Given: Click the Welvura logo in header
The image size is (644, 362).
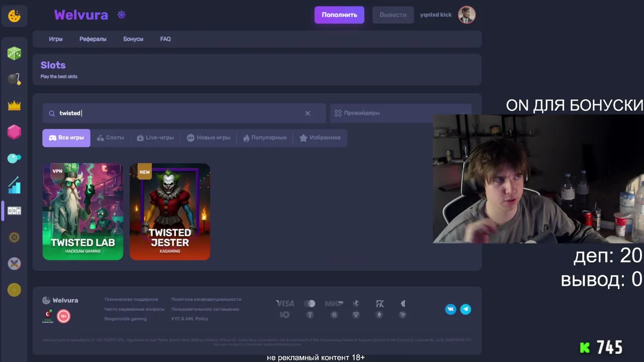Looking at the screenshot, I should click(x=81, y=15).
